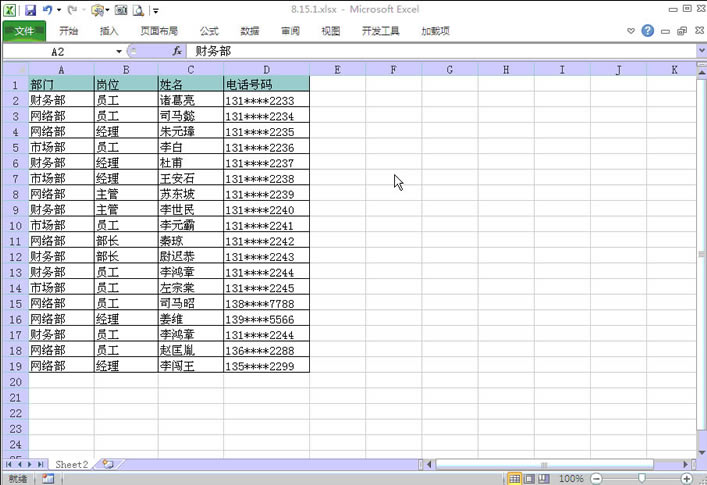Switch to the 审阅 ribbon tab

(290, 31)
